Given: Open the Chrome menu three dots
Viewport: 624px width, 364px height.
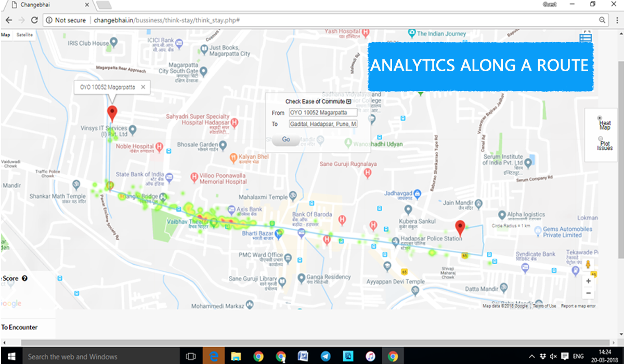Looking at the screenshot, I should [x=616, y=20].
